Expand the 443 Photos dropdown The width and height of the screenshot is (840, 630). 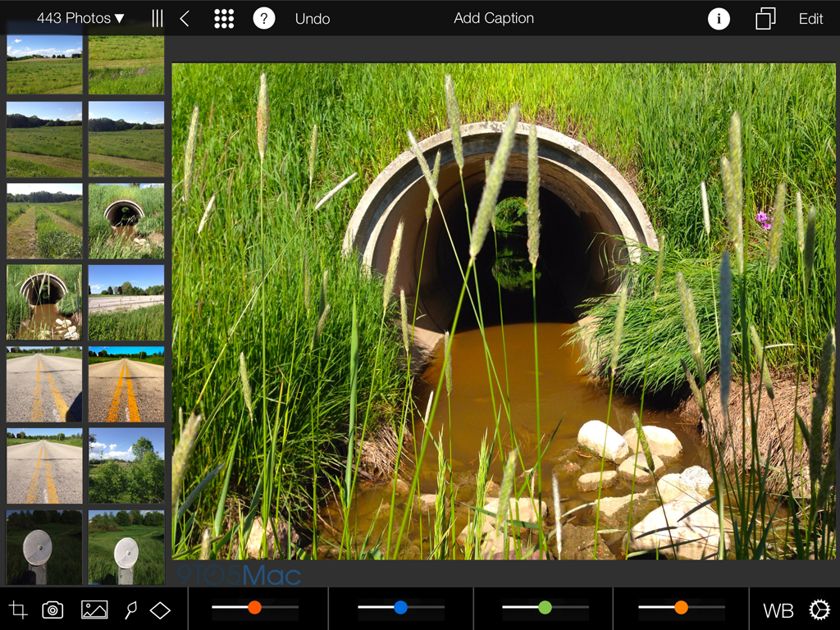[x=80, y=18]
